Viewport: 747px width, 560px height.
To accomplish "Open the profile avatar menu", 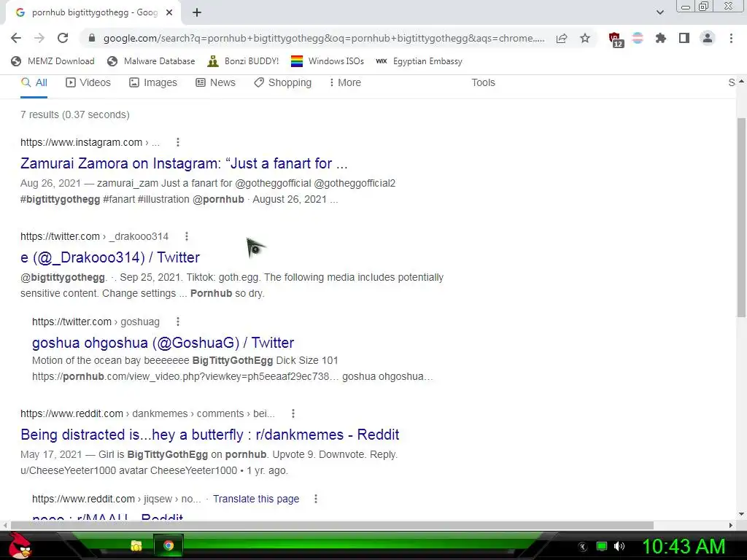I will pos(708,38).
